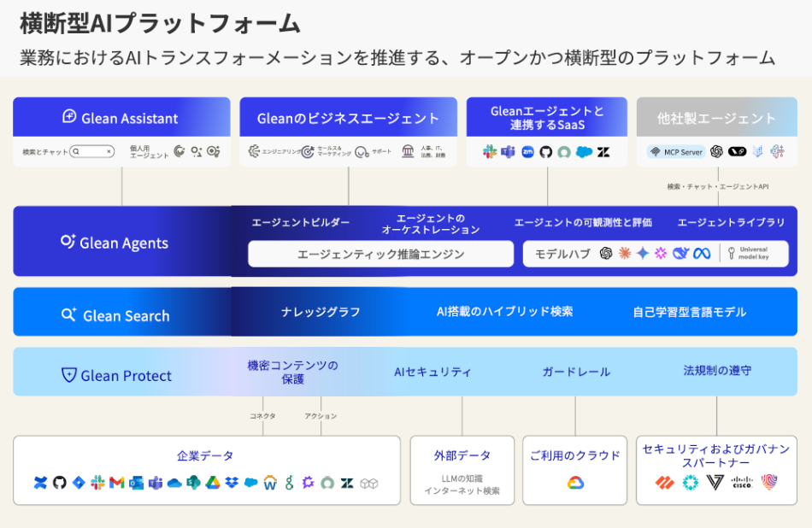Click the OpenAI logo in the モデルハブ row
This screenshot has width=812, height=528.
tap(605, 252)
